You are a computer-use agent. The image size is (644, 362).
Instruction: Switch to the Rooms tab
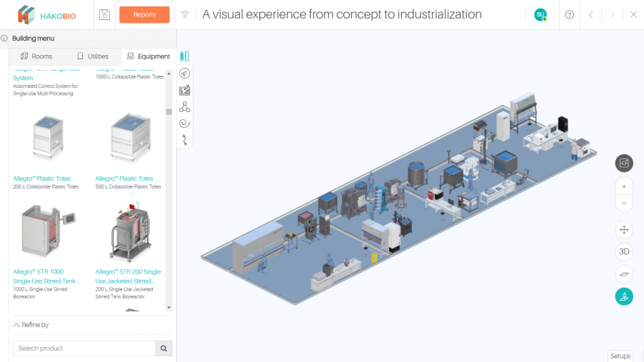click(x=36, y=56)
